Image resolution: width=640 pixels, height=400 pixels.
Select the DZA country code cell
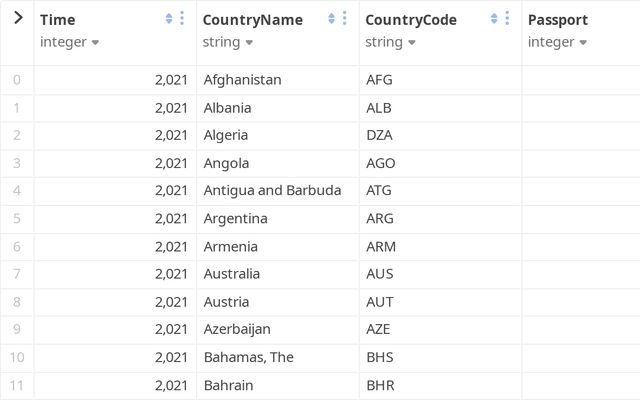tap(380, 135)
